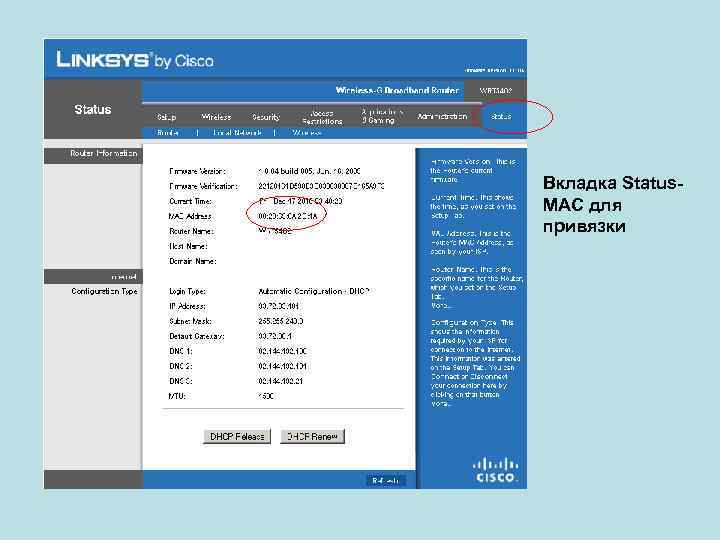Go to Applications & Gaming tab
720x540 pixels.
[382, 116]
